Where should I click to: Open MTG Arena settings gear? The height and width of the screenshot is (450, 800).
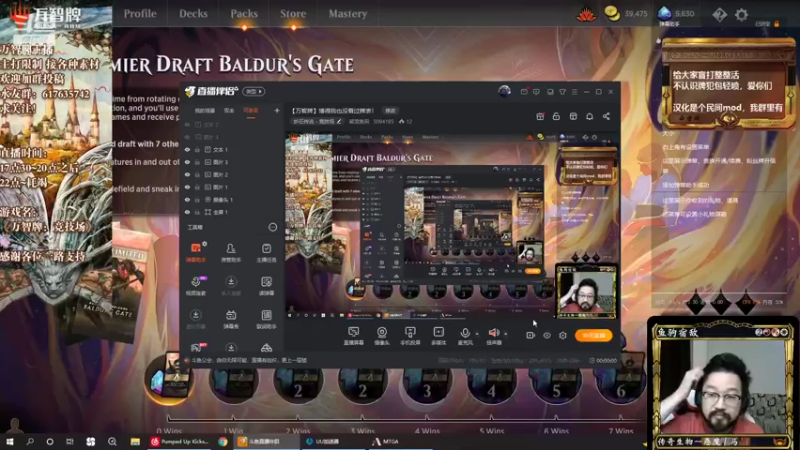point(741,14)
